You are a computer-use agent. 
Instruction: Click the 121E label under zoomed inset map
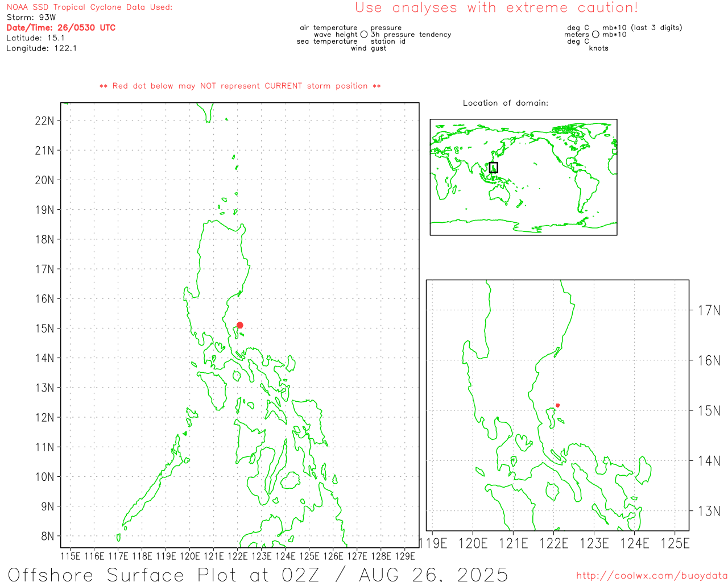click(x=514, y=543)
